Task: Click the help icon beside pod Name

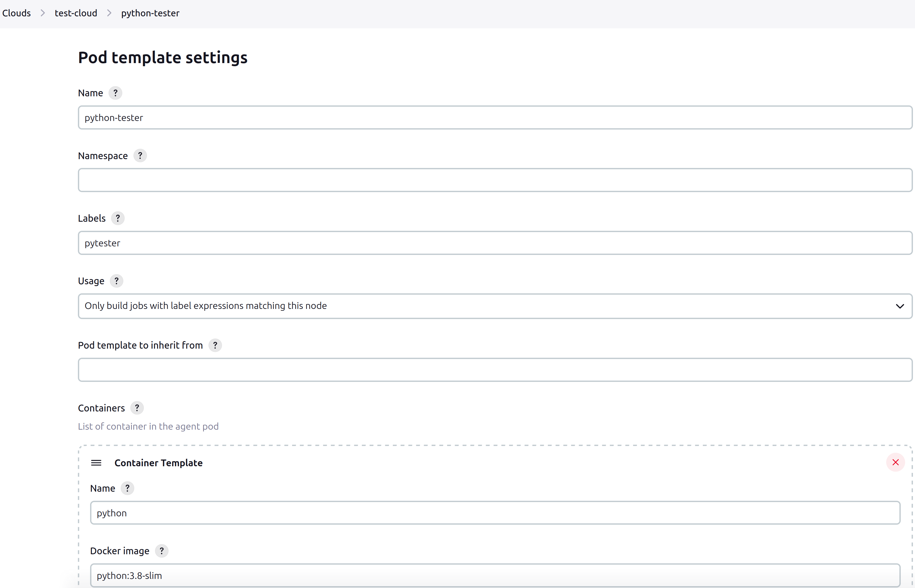Action: [115, 93]
